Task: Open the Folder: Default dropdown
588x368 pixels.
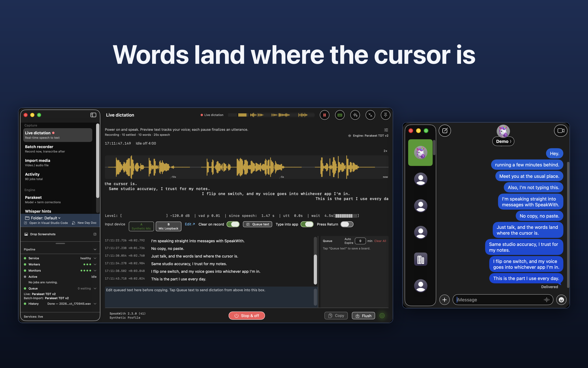Action: (43, 218)
